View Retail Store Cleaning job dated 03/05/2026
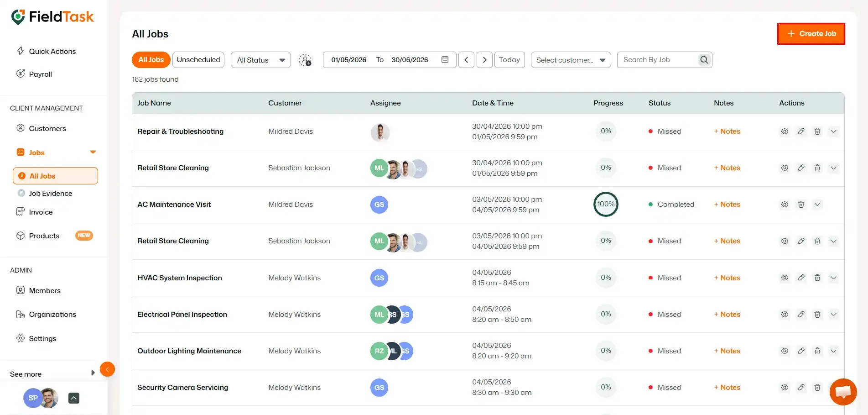The width and height of the screenshot is (868, 415). click(785, 241)
